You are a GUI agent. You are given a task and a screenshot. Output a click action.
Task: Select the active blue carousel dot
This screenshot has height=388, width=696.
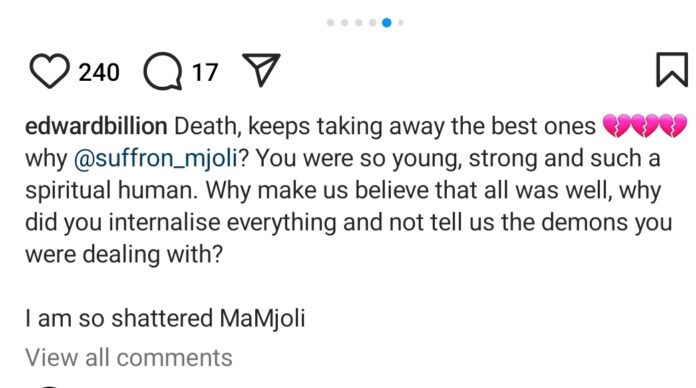(387, 23)
